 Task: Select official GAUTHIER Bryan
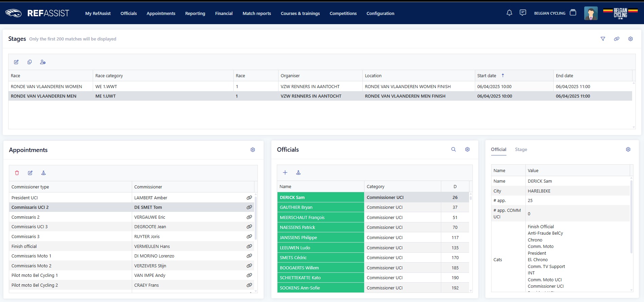[x=296, y=207]
